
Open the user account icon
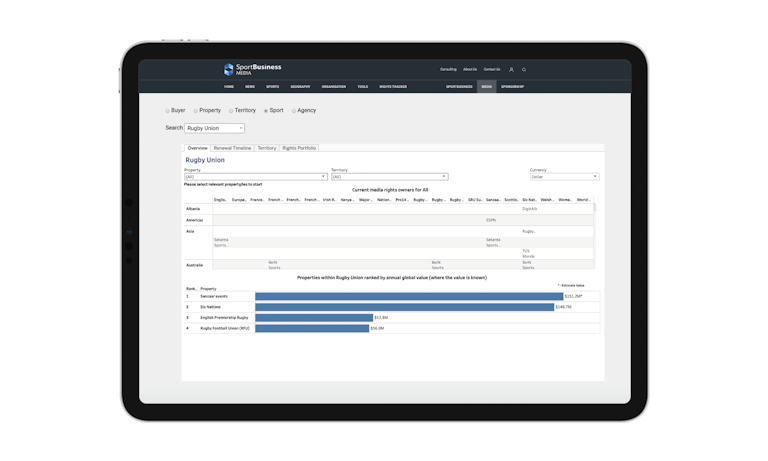pos(511,70)
